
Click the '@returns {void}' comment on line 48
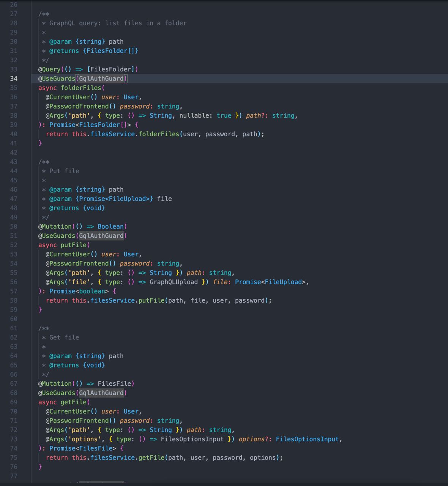[77, 208]
